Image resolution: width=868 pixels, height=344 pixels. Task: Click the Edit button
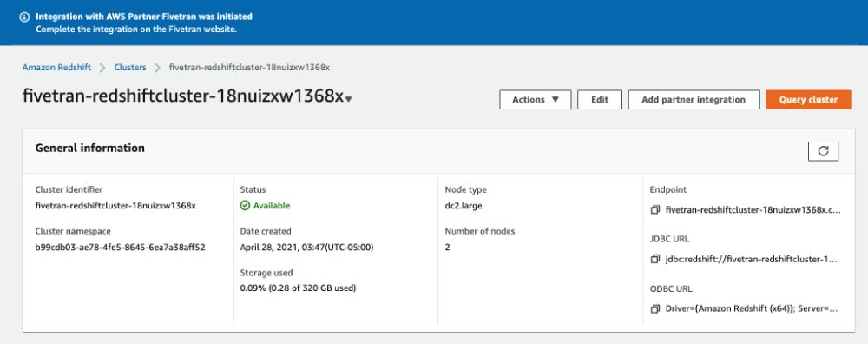pos(600,100)
